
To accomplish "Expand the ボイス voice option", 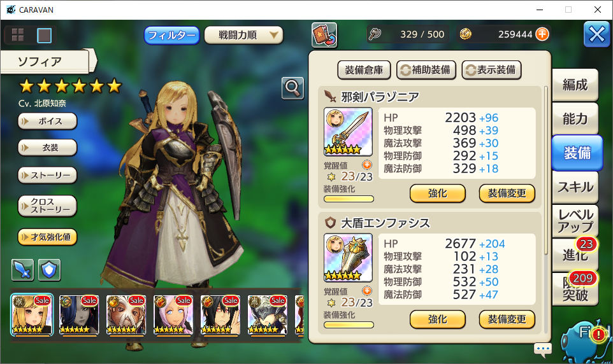I will pos(47,122).
